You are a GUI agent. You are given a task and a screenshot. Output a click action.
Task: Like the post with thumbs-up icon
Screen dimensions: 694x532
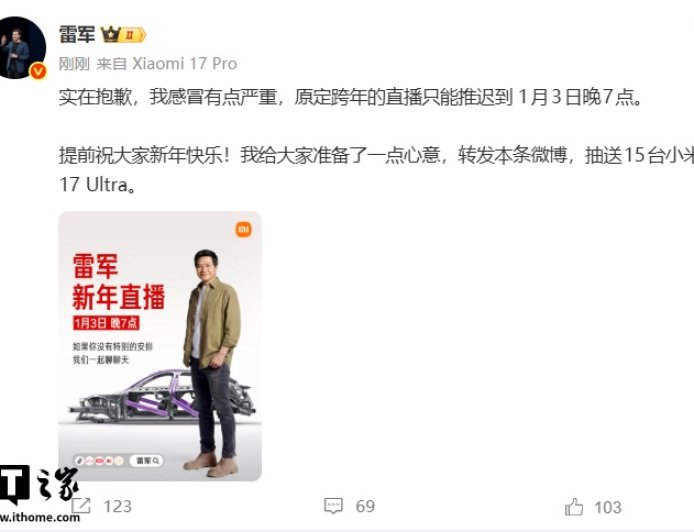click(574, 506)
